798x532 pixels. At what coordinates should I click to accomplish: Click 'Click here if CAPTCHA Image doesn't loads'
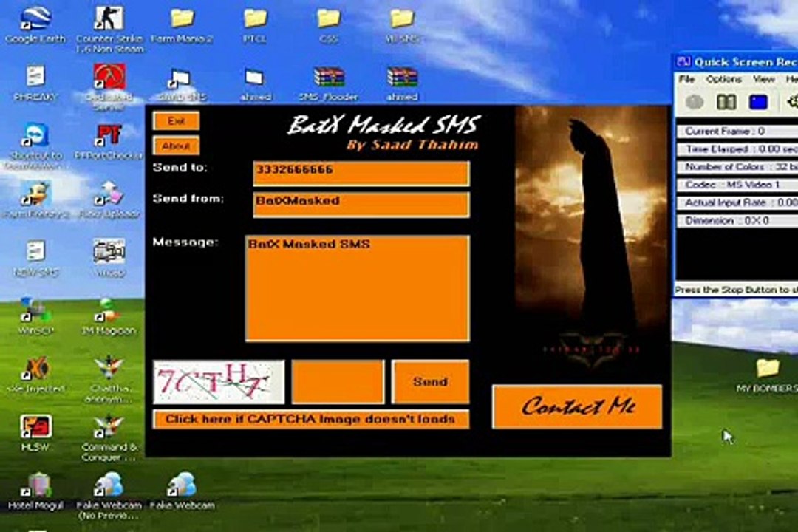310,419
